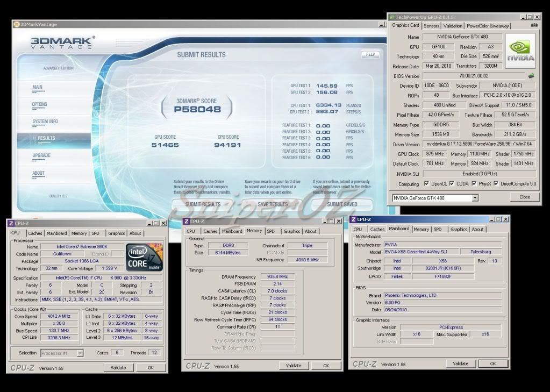Click the Help button in 3DMark
Image resolution: width=550 pixels, height=392 pixels.
click(370, 54)
